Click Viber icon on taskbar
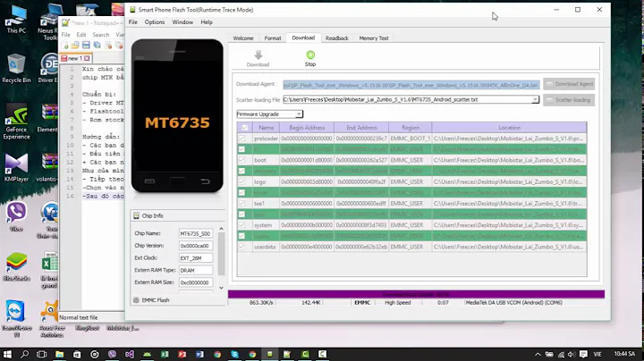The image size is (644, 361). point(112,354)
